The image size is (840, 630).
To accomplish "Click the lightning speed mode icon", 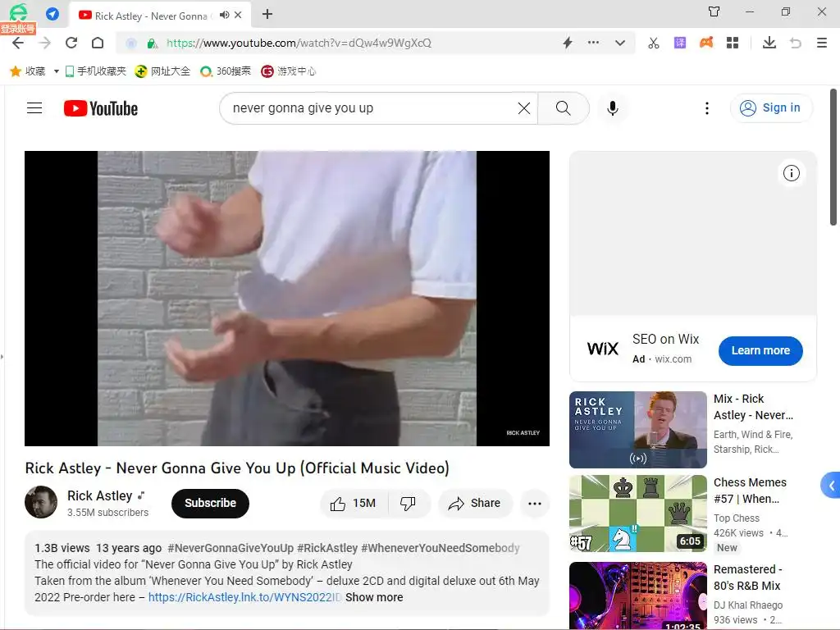I will click(568, 43).
